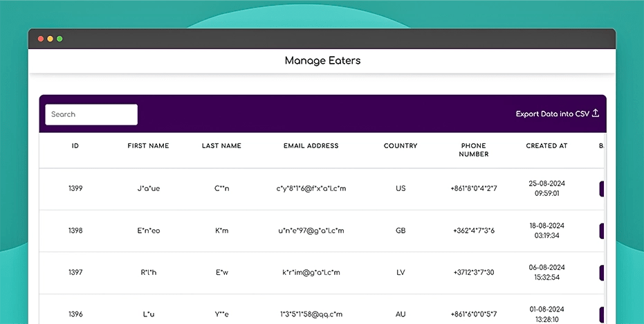Select ID cell 1399
The width and height of the screenshot is (644, 324).
75,188
